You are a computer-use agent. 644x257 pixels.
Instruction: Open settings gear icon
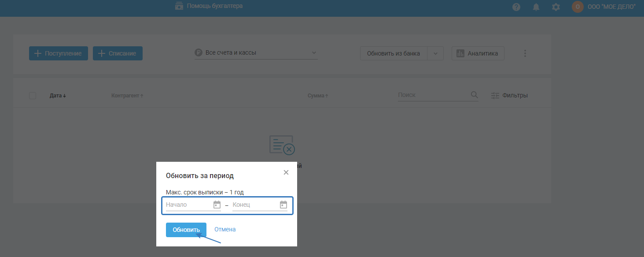(x=556, y=7)
